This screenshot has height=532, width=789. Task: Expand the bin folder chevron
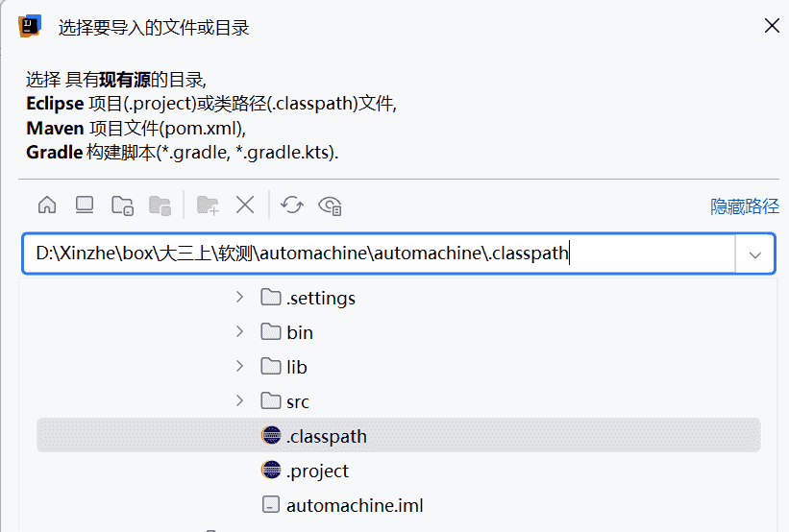[239, 332]
